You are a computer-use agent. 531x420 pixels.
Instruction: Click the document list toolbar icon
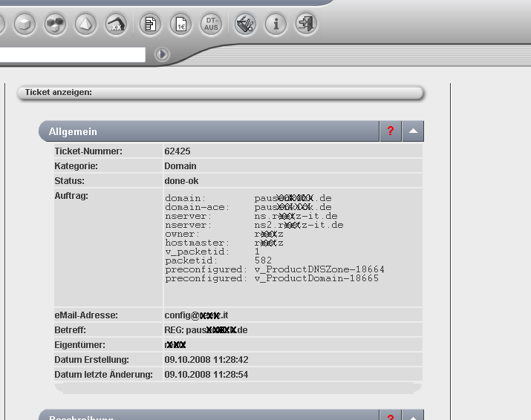point(151,24)
